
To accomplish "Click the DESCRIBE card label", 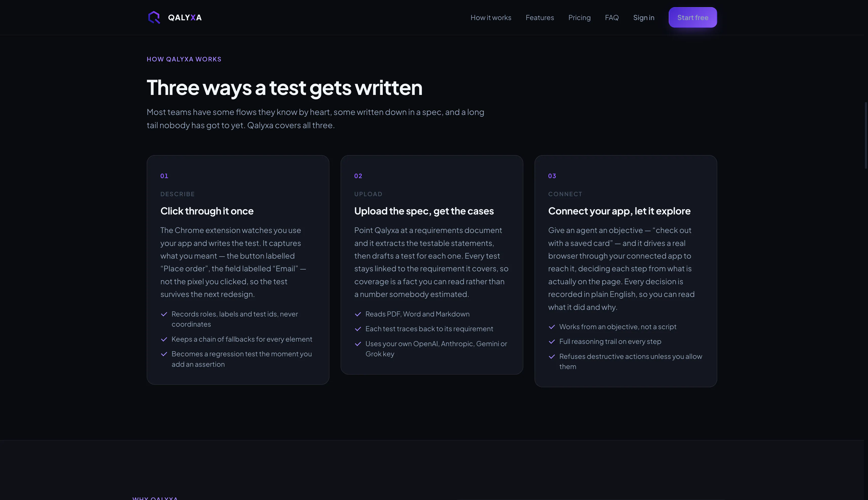I will coord(177,194).
